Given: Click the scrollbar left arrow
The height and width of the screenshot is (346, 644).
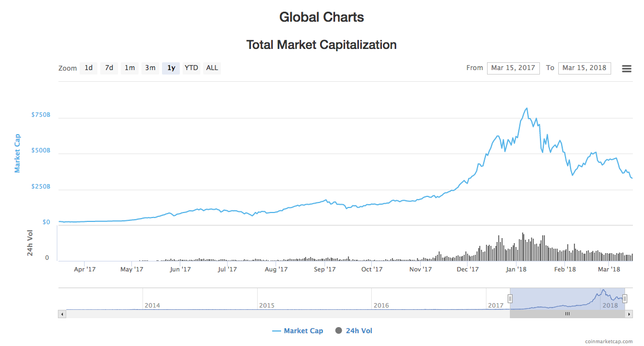Looking at the screenshot, I should point(62,314).
